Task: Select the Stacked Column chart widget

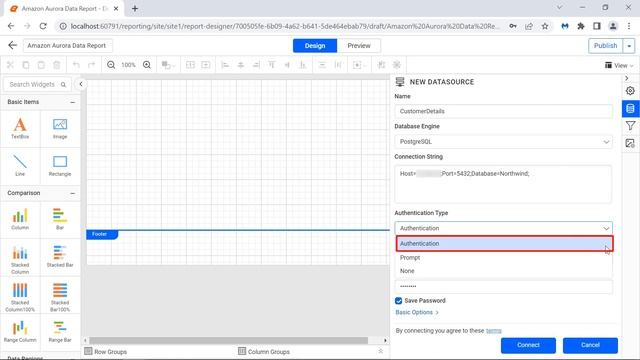Action: 20,259
